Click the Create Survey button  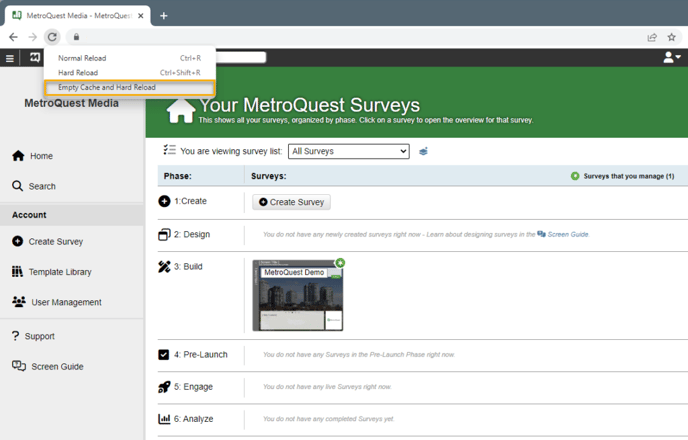point(291,202)
